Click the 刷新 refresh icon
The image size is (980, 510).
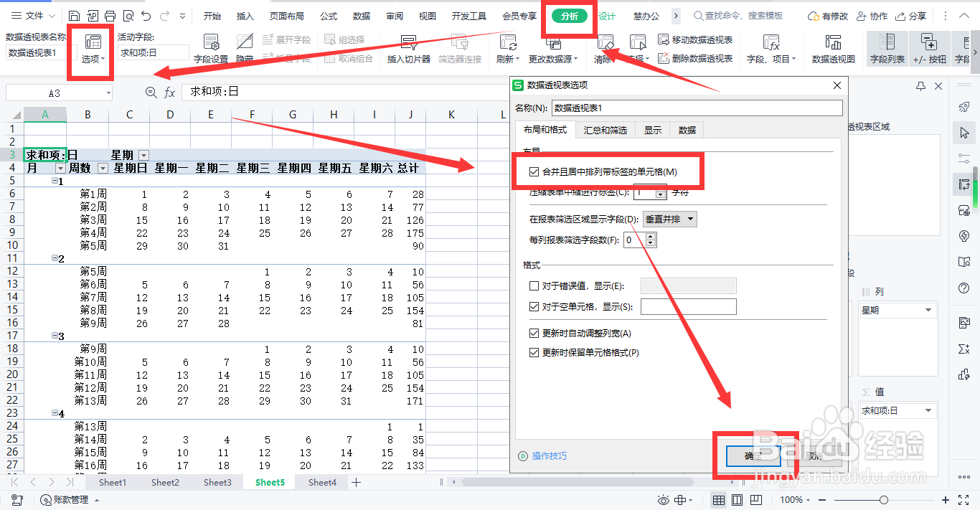(x=507, y=43)
